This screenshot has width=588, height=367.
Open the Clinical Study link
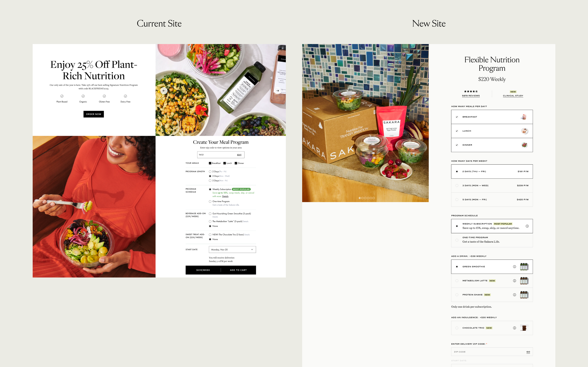click(x=513, y=96)
